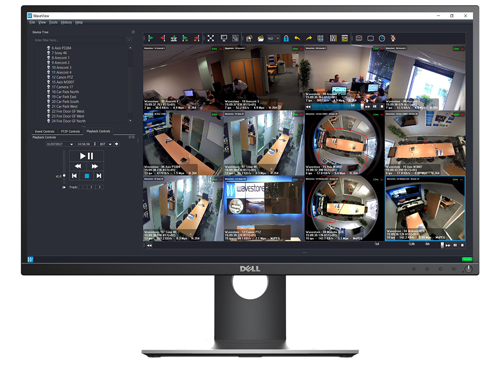Click the clock icon in toolbar
500x366 pixels.
coord(382,39)
